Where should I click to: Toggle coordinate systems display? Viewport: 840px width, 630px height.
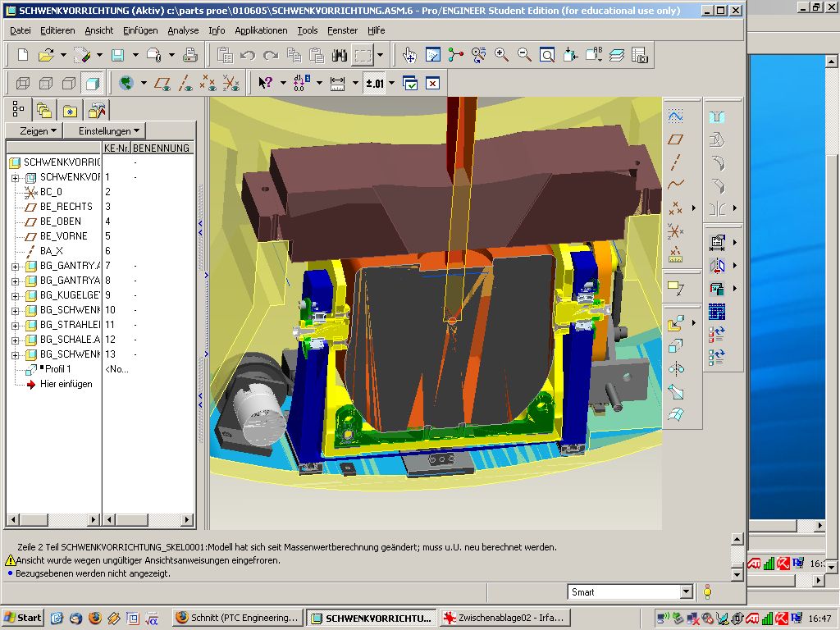click(231, 83)
